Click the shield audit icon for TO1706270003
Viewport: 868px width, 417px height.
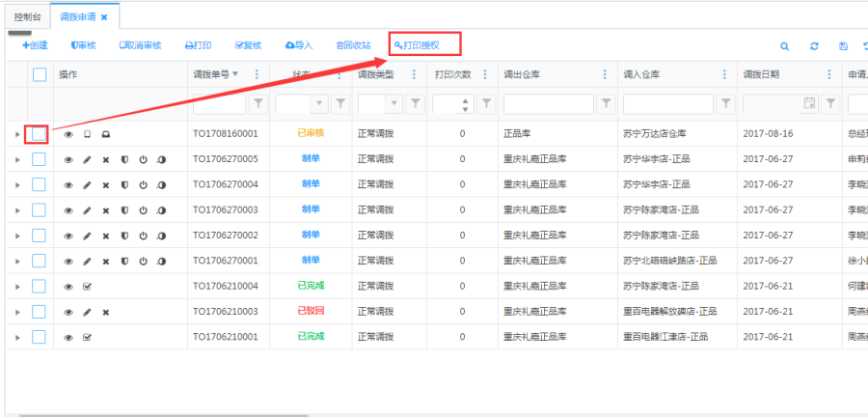[124, 209]
